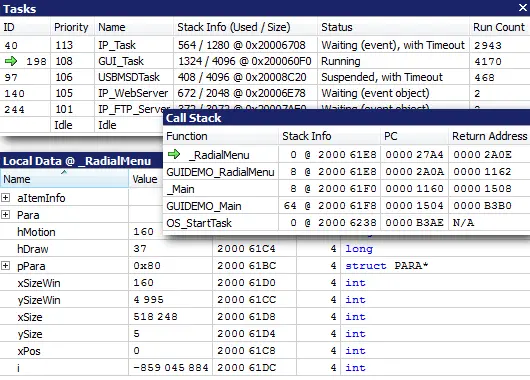530x380 pixels.
Task: Select GUIDEMO_RadialMenu in Call Stack
Action: click(x=346, y=172)
